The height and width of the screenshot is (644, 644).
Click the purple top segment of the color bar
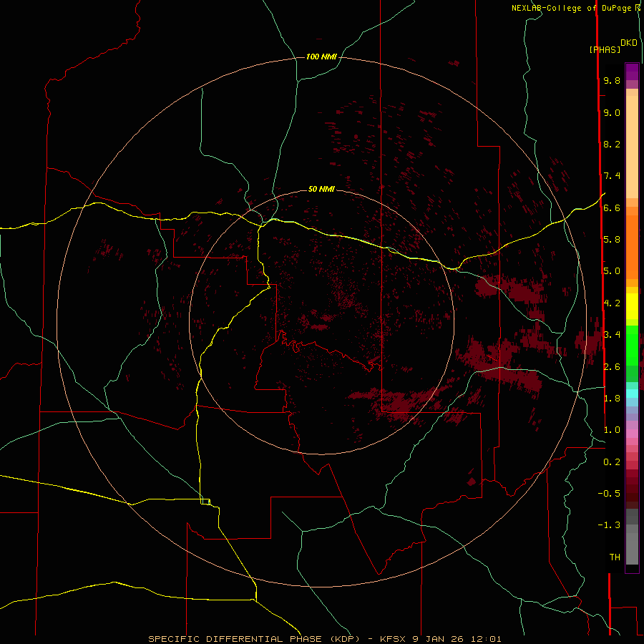pos(632,72)
